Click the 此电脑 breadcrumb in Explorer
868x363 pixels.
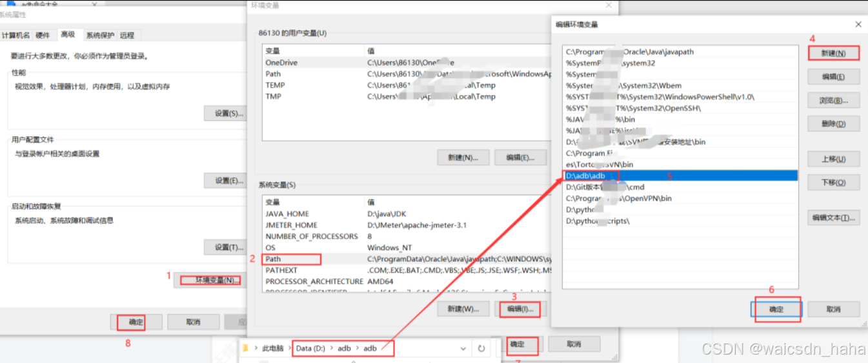(273, 348)
